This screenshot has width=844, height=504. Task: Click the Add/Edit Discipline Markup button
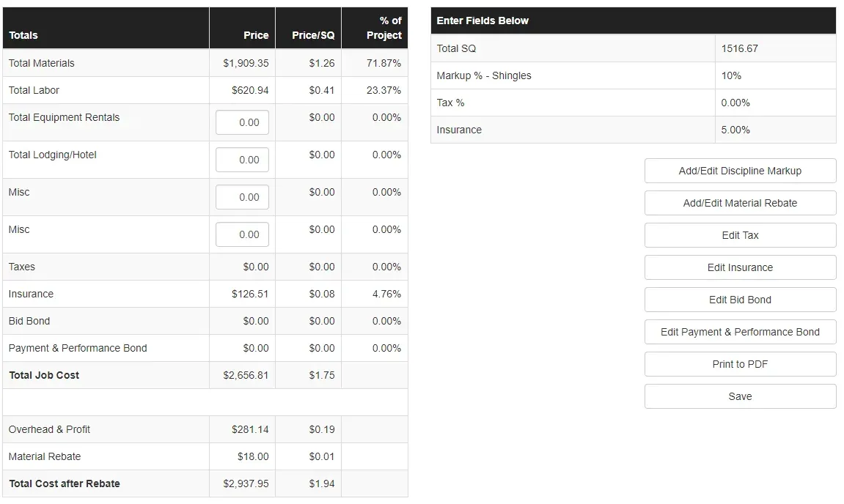(740, 171)
